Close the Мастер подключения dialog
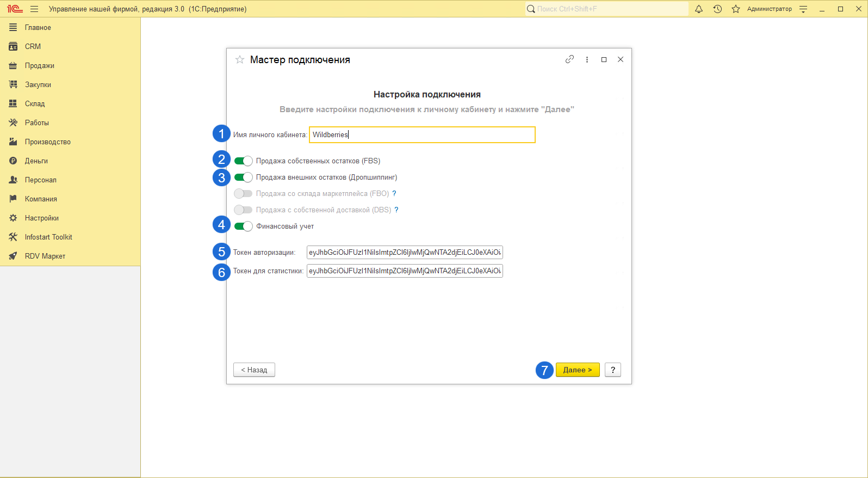Image resolution: width=868 pixels, height=478 pixels. pos(621,59)
